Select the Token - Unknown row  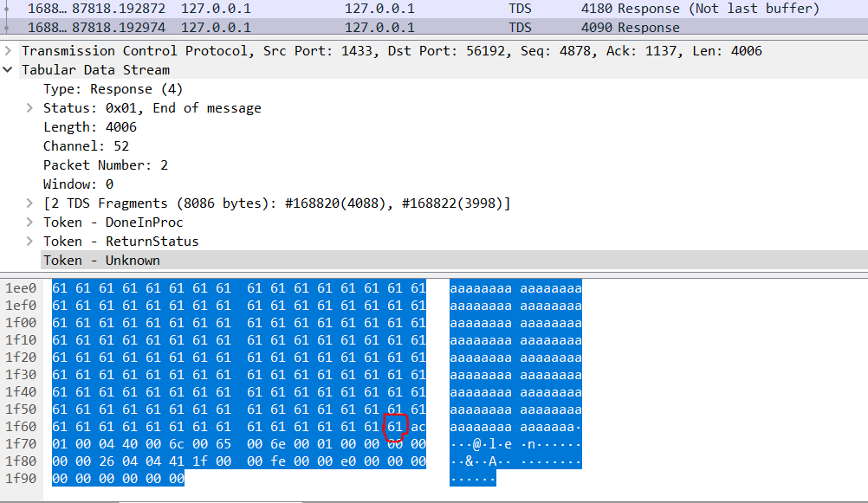[x=454, y=260]
